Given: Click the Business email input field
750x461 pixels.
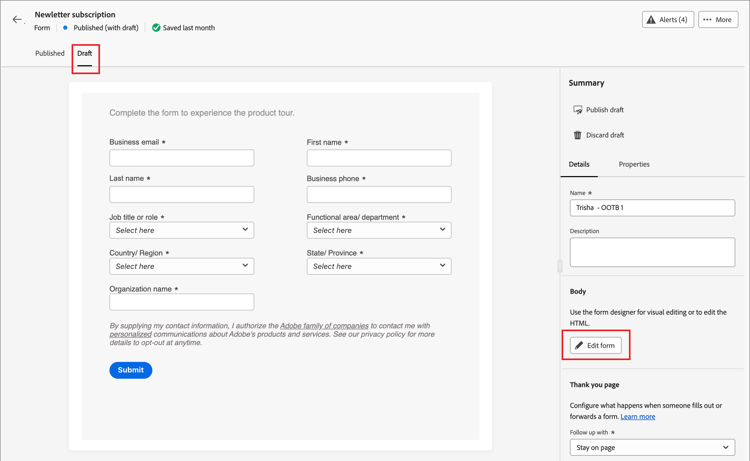Looking at the screenshot, I should (181, 158).
